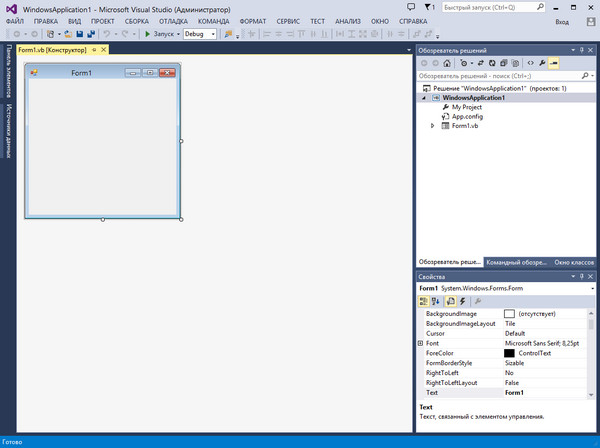
Task: Click the New Project toolbar icon
Action: tap(50, 34)
